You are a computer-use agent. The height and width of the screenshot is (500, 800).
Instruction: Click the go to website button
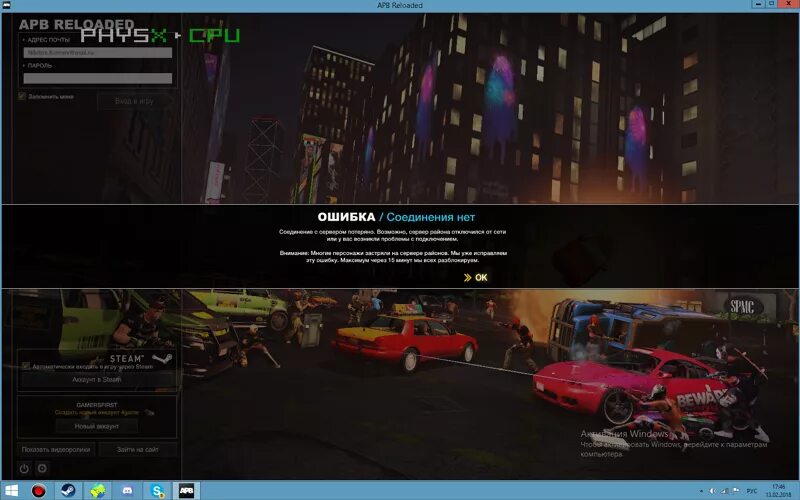click(x=138, y=449)
